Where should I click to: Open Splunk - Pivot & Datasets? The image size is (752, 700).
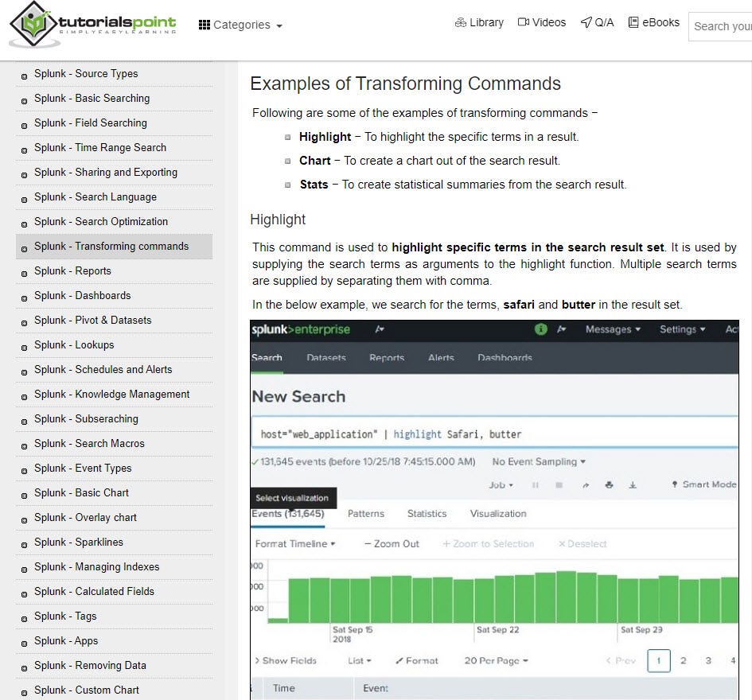(92, 321)
